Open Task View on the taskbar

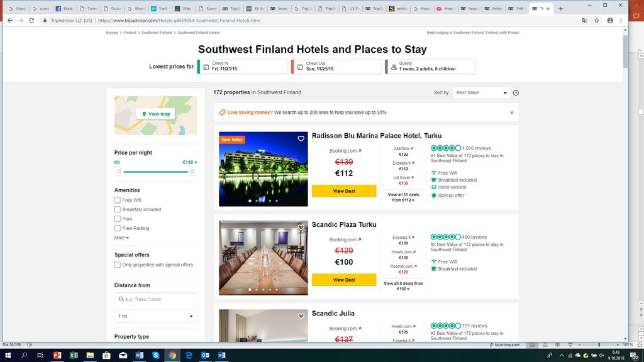click(x=40, y=356)
